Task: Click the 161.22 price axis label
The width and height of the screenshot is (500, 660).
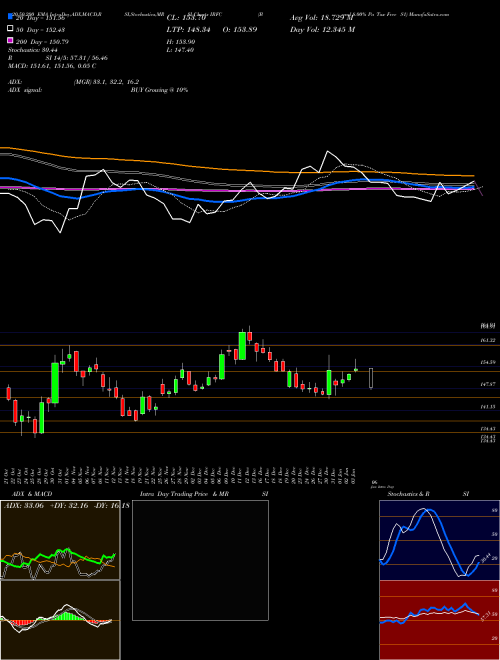Action: point(488,340)
